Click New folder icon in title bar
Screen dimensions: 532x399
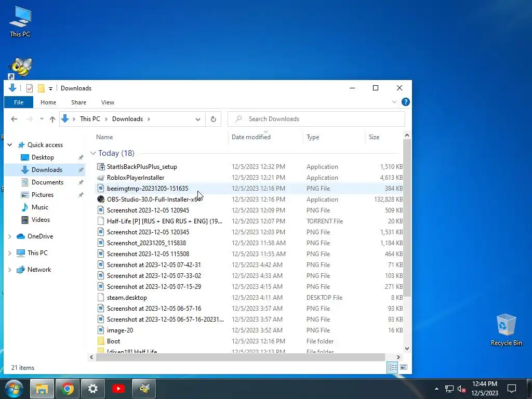pos(41,88)
